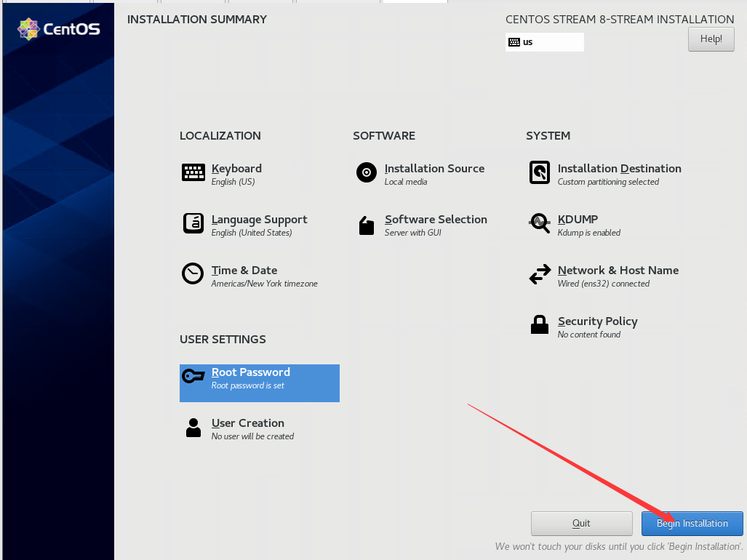Click the KDUMP magnifier icon

[x=540, y=223]
